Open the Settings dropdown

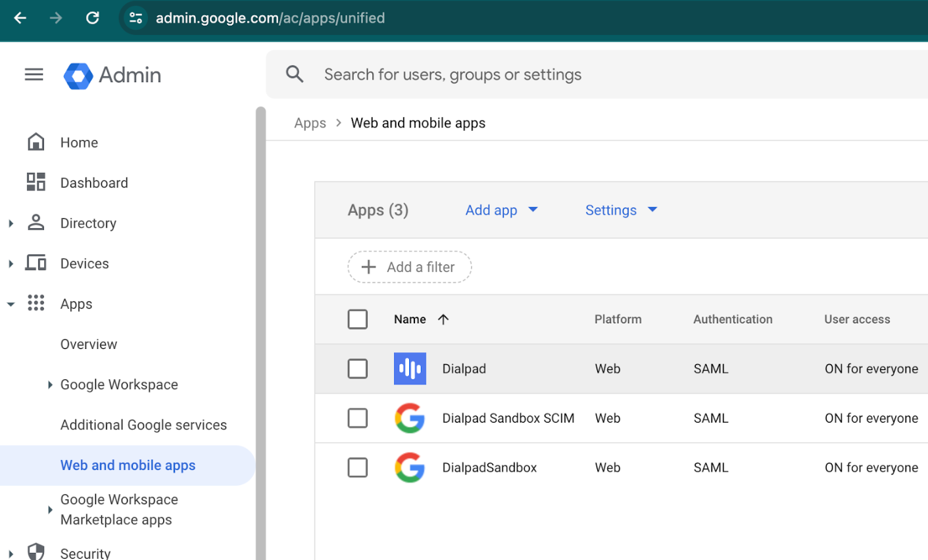(622, 210)
